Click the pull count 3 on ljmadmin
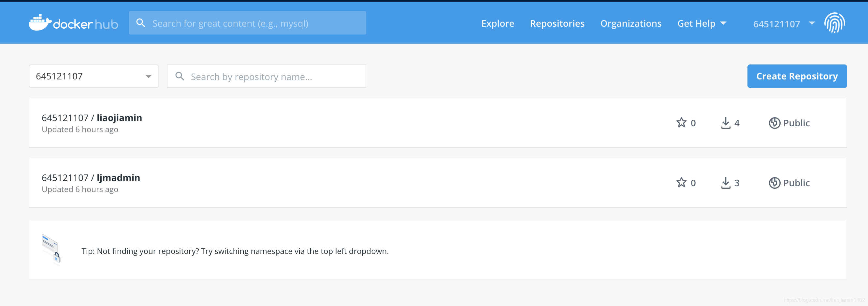This screenshot has height=306, width=868. coord(737,183)
